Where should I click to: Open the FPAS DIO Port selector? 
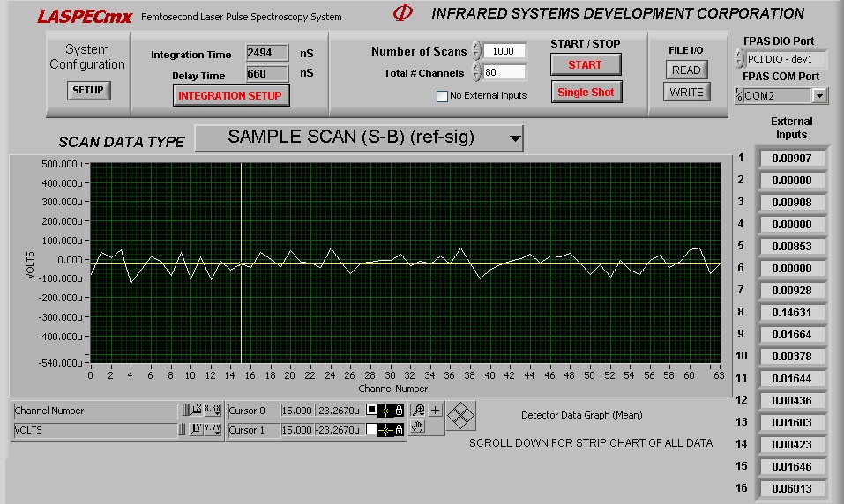coord(739,59)
